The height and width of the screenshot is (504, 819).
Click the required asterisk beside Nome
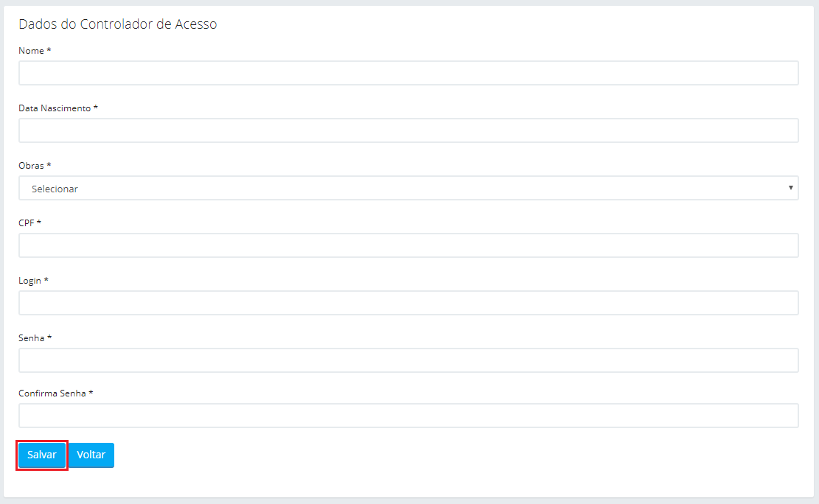[x=49, y=50]
